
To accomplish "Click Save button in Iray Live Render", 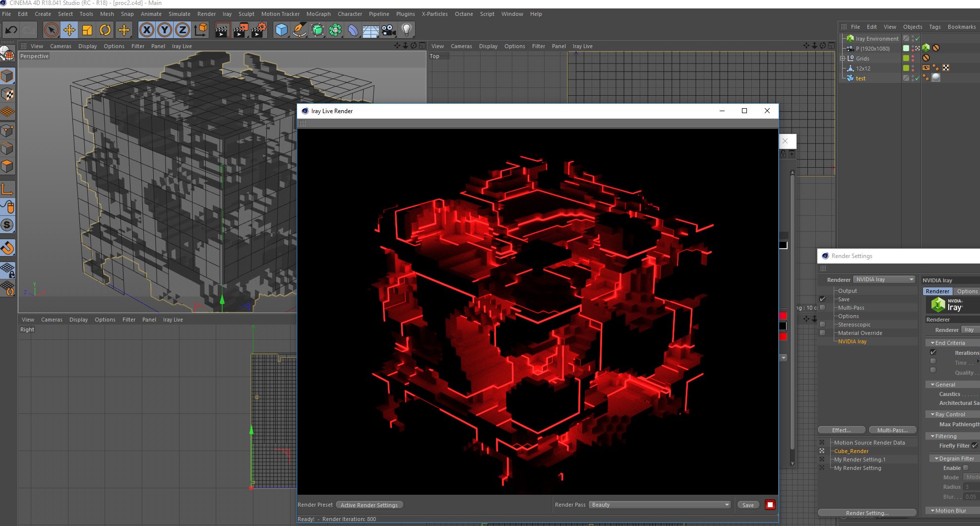I will click(748, 505).
